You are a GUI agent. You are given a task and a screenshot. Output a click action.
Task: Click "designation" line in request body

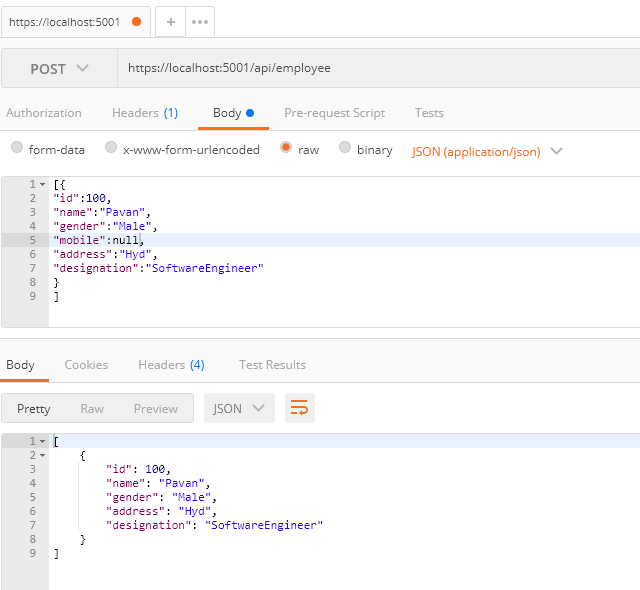coord(158,268)
